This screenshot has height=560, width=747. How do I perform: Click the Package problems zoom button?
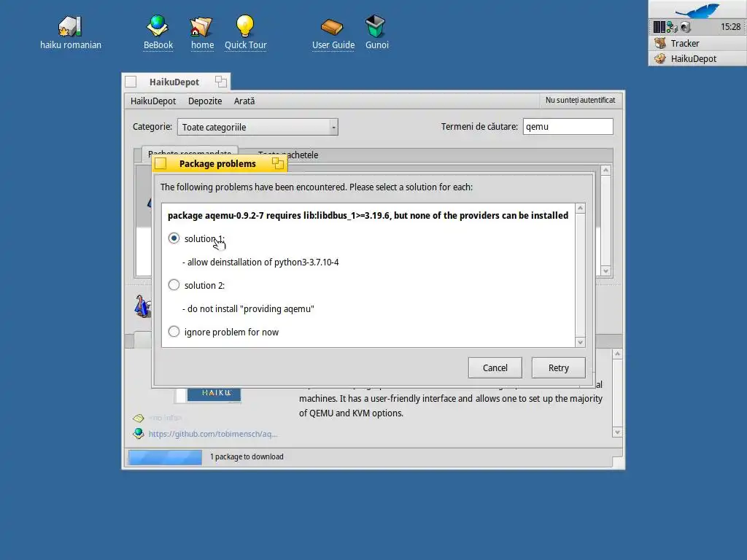click(x=278, y=164)
